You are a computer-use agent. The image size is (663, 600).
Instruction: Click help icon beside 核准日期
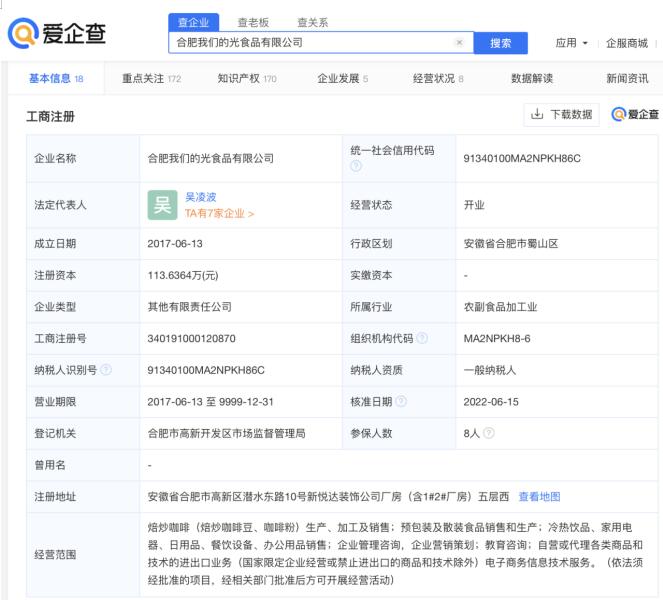[x=401, y=403]
